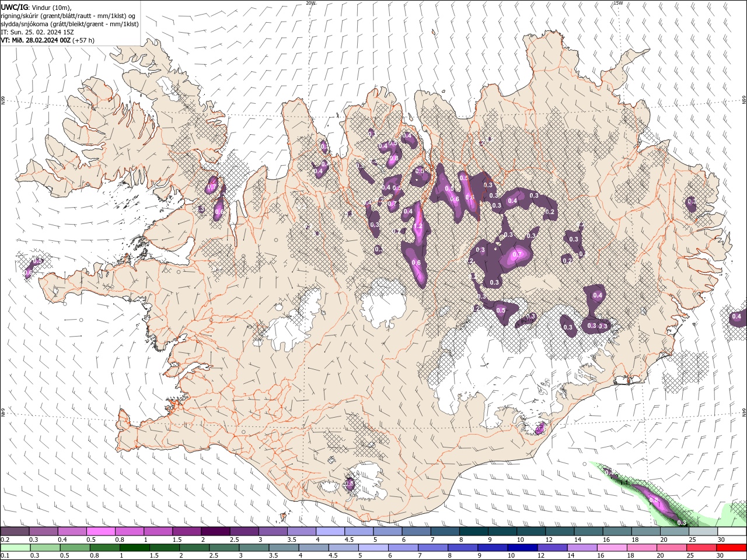Click the 'IT: Sun. 25. 02. 2024 15Z' line
This screenshot has height=560, width=747.
(x=37, y=32)
